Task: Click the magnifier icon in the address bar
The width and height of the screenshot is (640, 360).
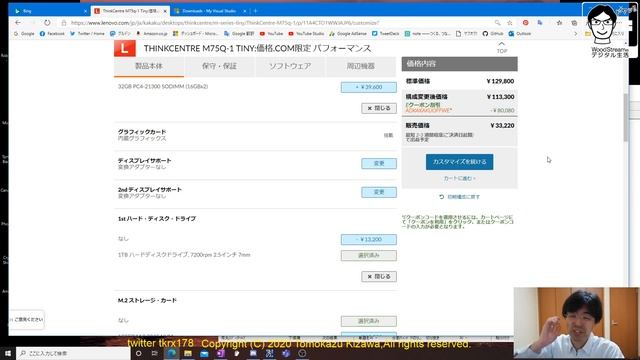Action: pos(497,23)
